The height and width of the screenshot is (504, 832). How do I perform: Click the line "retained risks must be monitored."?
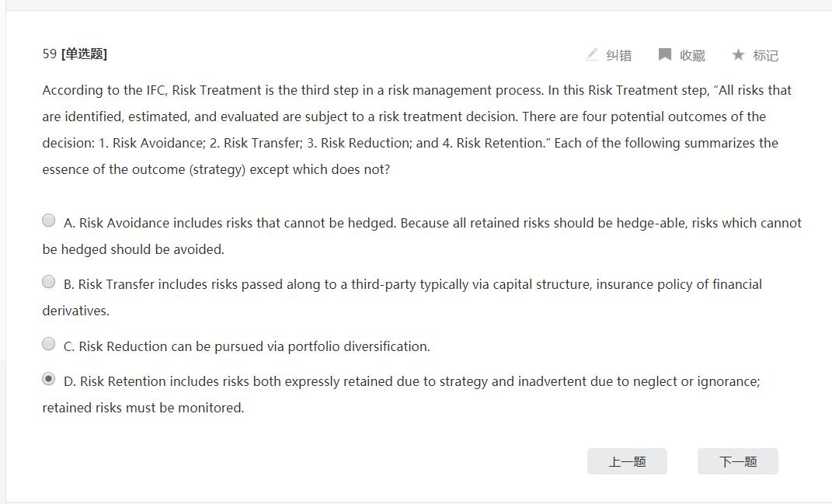coord(143,408)
